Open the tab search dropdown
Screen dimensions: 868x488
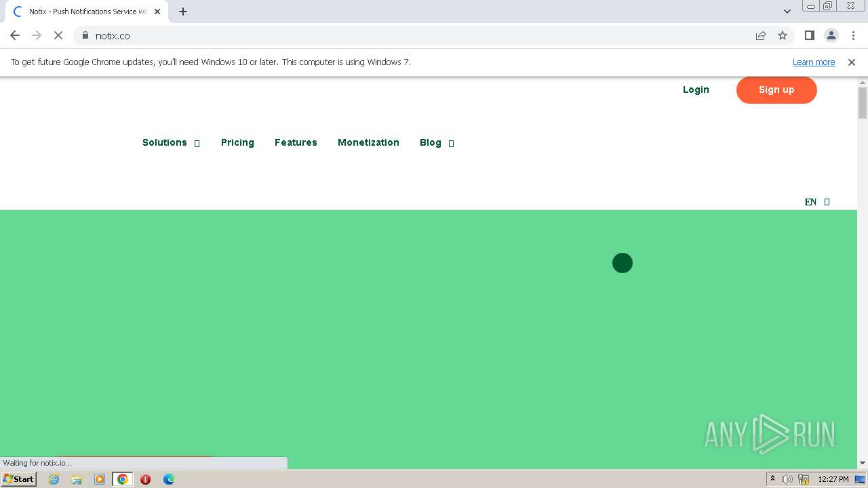coord(787,11)
